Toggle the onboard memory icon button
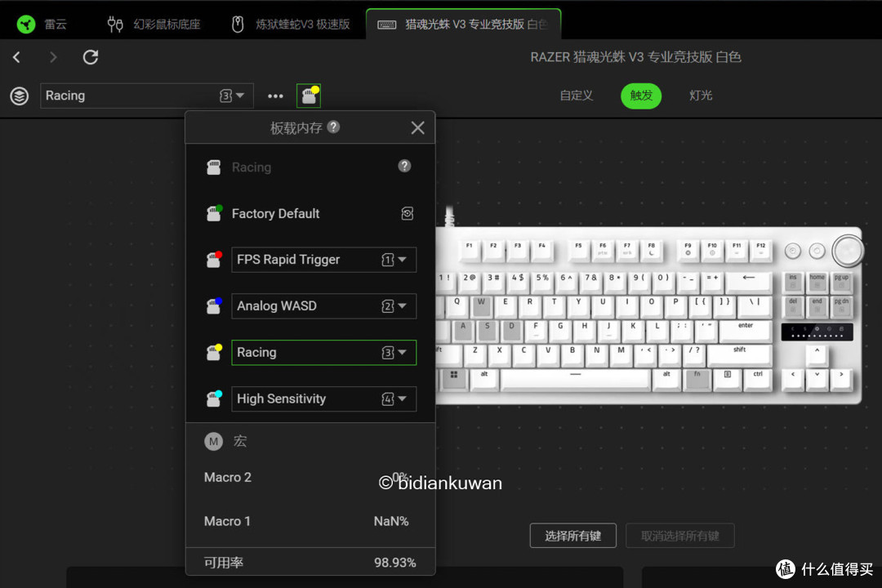The width and height of the screenshot is (882, 588). [309, 96]
